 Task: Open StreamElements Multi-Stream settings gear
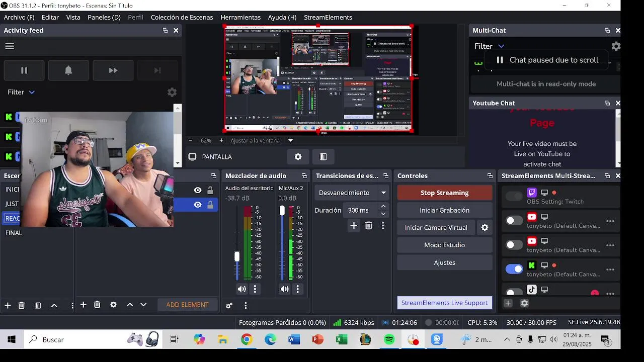coord(524,303)
